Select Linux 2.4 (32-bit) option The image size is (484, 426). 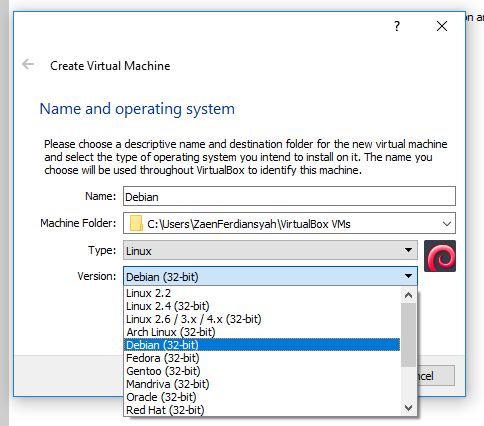[x=262, y=306]
